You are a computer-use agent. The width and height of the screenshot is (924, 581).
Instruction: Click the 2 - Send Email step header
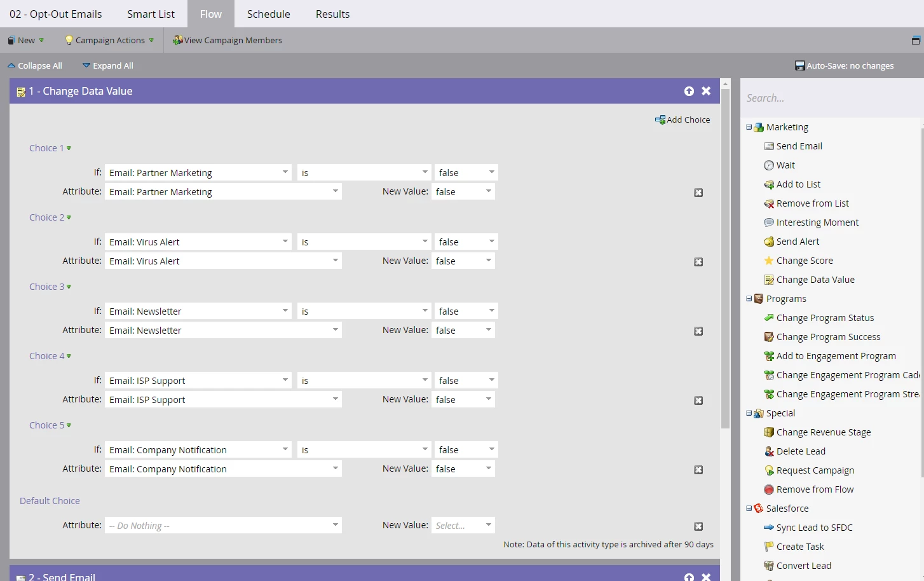(365, 575)
